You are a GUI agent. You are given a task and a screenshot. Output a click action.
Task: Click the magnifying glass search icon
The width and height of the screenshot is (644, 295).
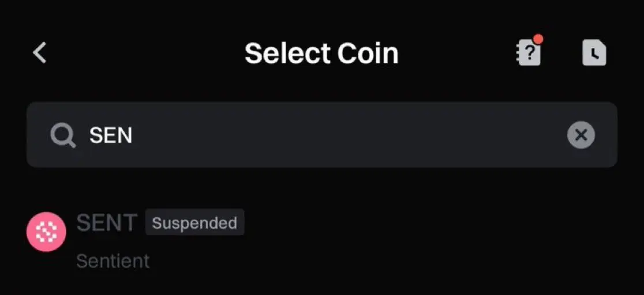[62, 135]
